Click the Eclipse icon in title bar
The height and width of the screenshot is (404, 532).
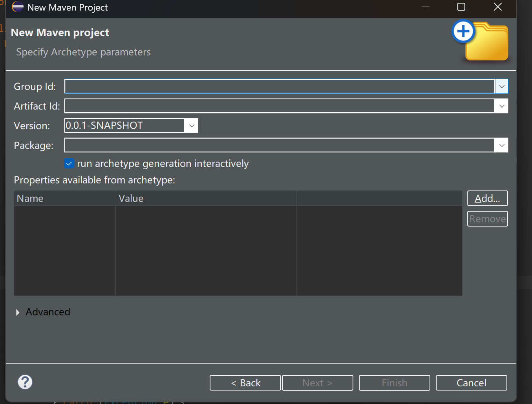[18, 7]
